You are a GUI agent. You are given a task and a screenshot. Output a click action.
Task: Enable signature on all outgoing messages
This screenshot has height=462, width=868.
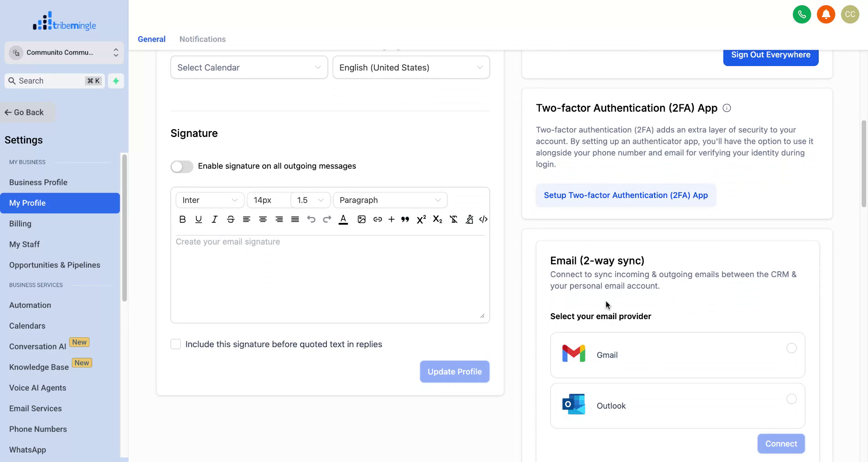182,166
